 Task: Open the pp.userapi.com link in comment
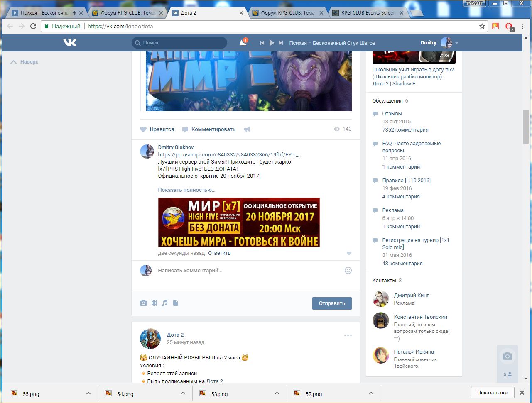pos(230,154)
